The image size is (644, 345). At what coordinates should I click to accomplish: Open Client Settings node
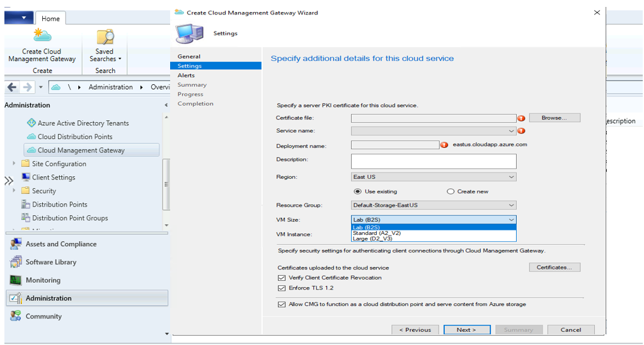point(49,177)
